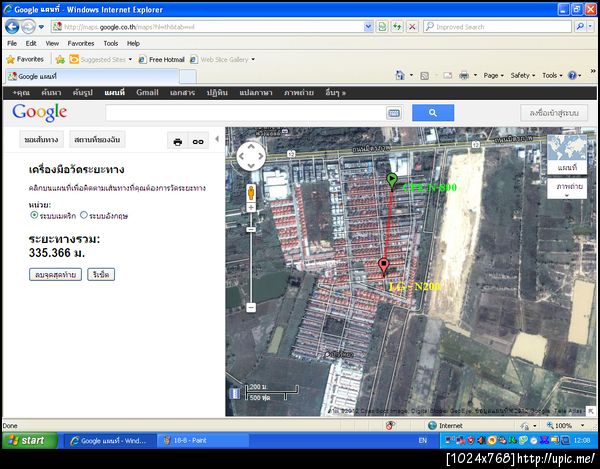
Task: Switch to 18-8 - Paint taskbar window
Action: point(203,440)
